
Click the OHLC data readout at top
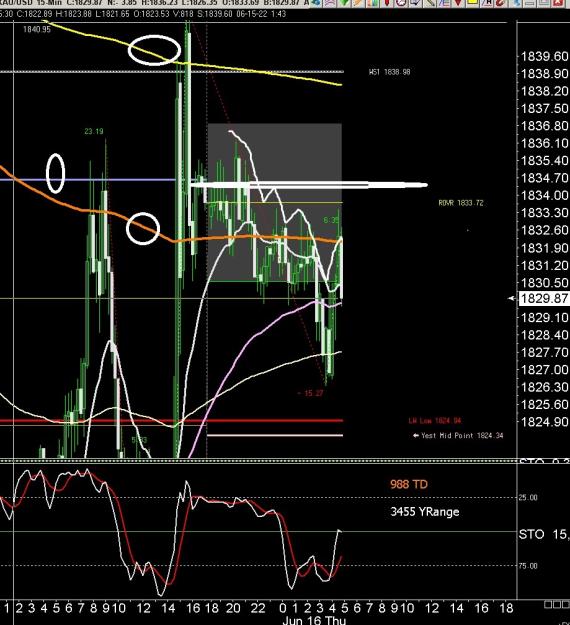(143, 14)
